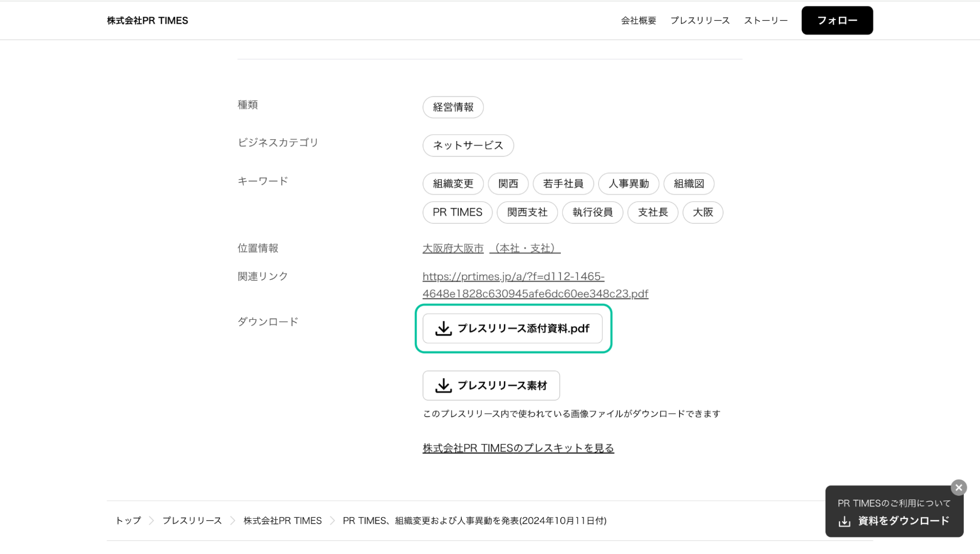Click the 関西支社 keyword tag

tap(527, 212)
